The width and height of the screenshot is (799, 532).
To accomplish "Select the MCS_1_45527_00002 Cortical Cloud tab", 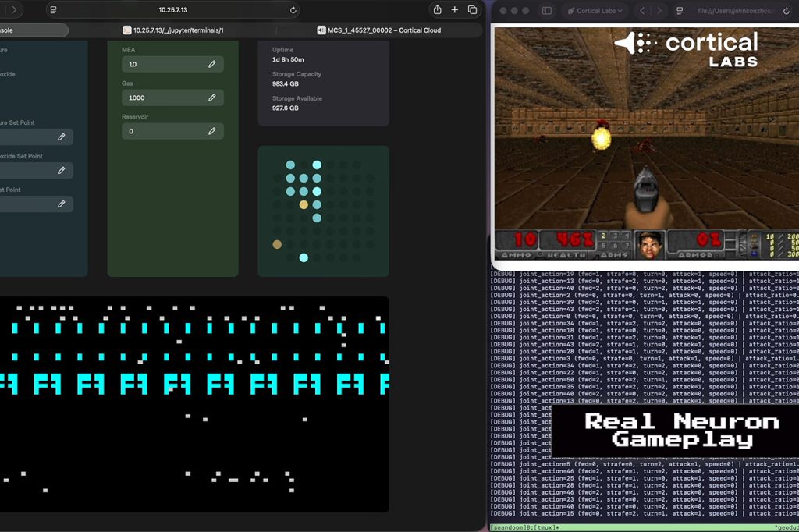I will (380, 30).
